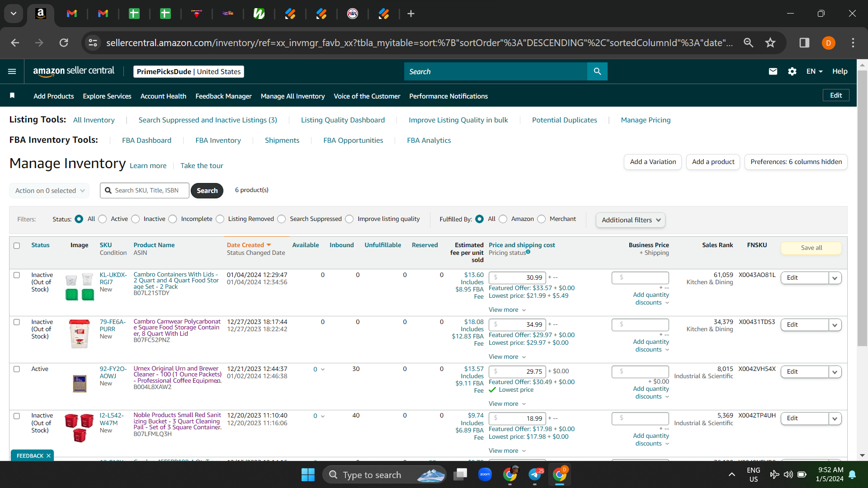
Task: Select the Search Suppressed radio button
Action: point(282,219)
